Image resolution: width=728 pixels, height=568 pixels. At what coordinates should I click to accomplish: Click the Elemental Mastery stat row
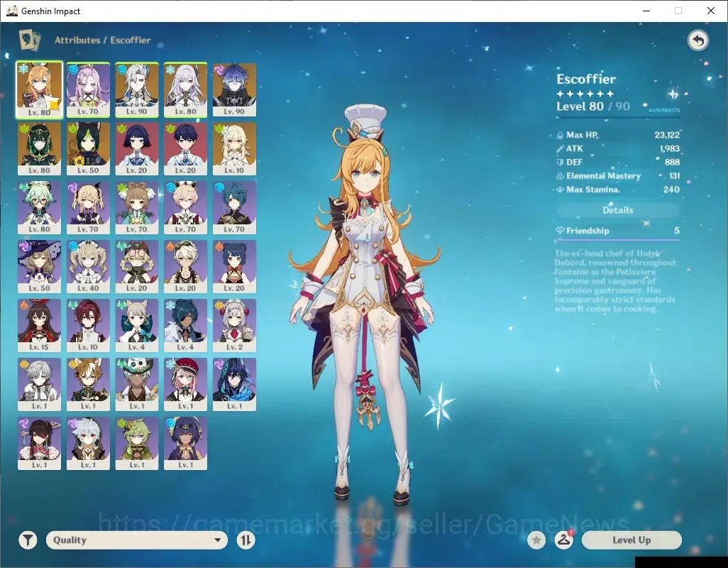(618, 176)
